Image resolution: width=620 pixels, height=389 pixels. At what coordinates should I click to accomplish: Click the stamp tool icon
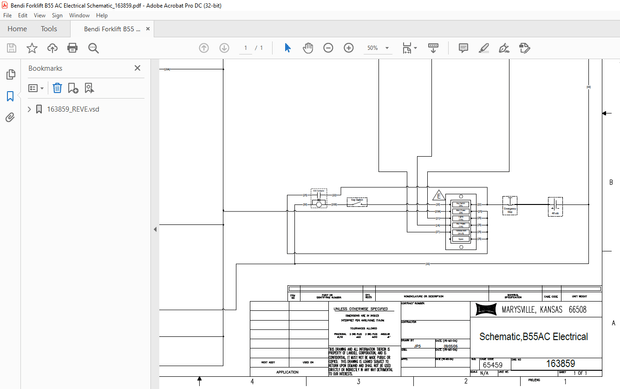[x=525, y=48]
